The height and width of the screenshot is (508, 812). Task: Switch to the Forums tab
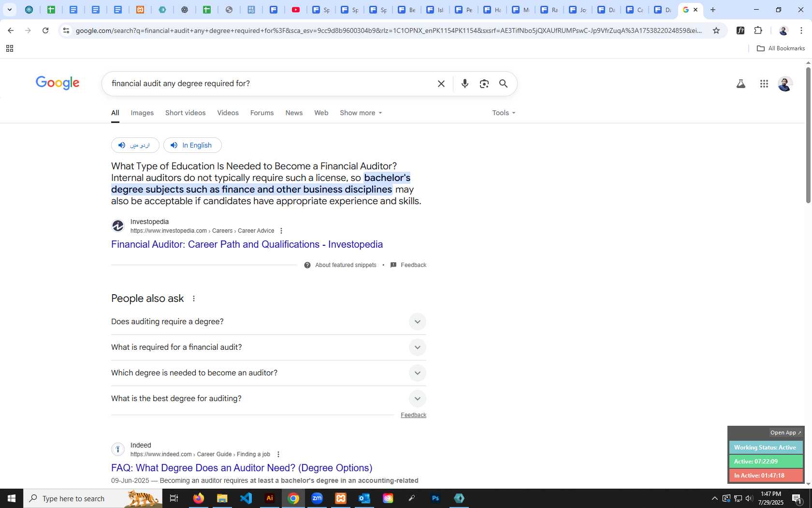pos(262,113)
